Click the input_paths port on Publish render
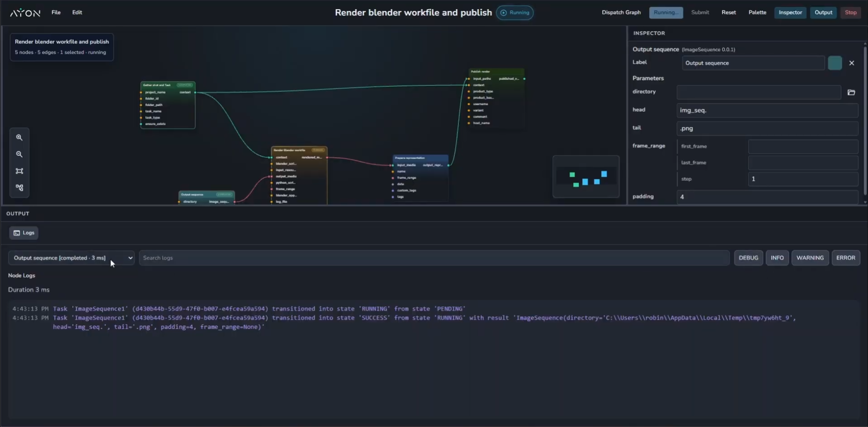This screenshot has width=868, height=427. pyautogui.click(x=469, y=79)
